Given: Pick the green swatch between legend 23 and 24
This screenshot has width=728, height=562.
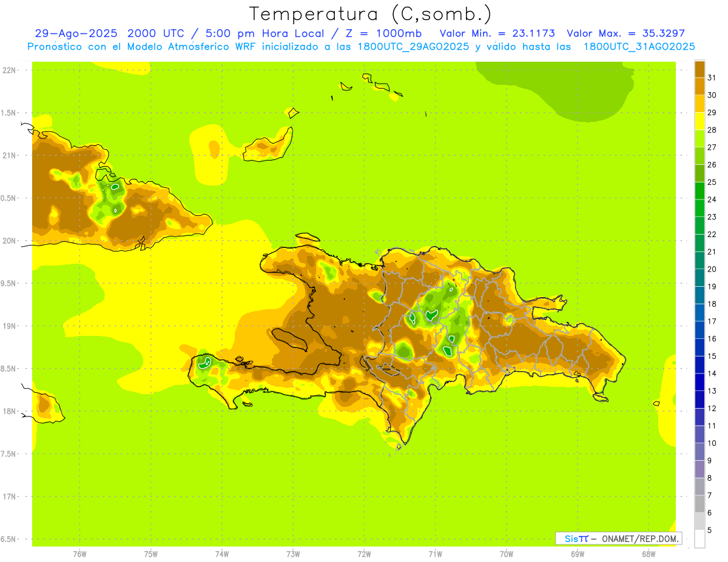Looking at the screenshot, I should (x=699, y=208).
